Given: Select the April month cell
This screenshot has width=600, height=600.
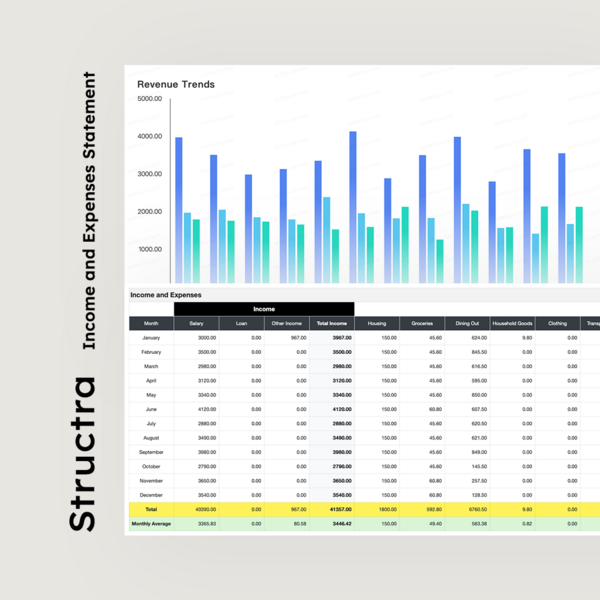Looking at the screenshot, I should click(151, 381).
